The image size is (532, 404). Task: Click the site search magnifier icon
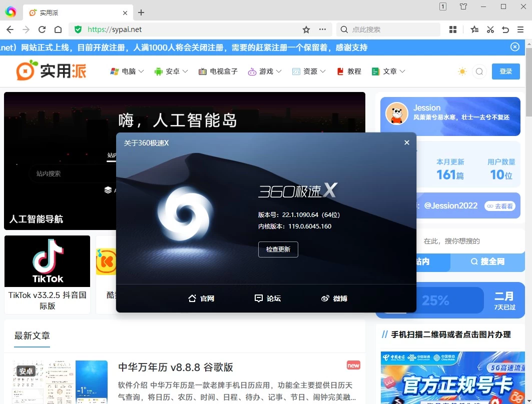pyautogui.click(x=479, y=71)
